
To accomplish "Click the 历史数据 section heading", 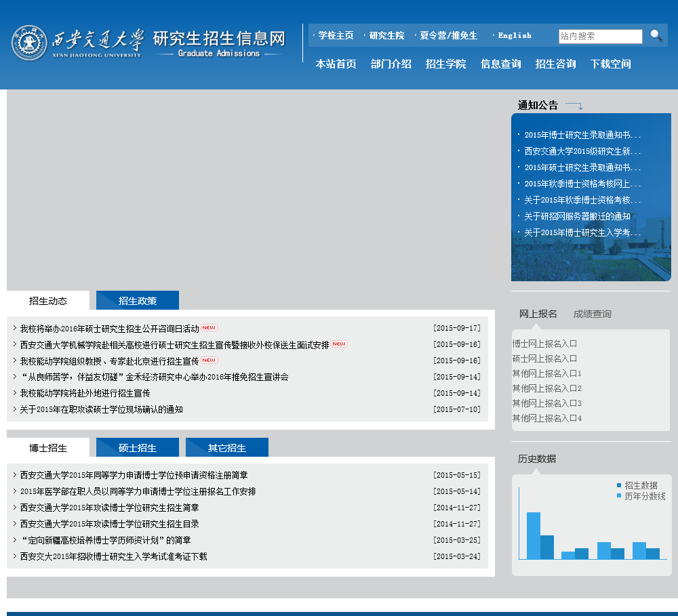I will click(536, 459).
